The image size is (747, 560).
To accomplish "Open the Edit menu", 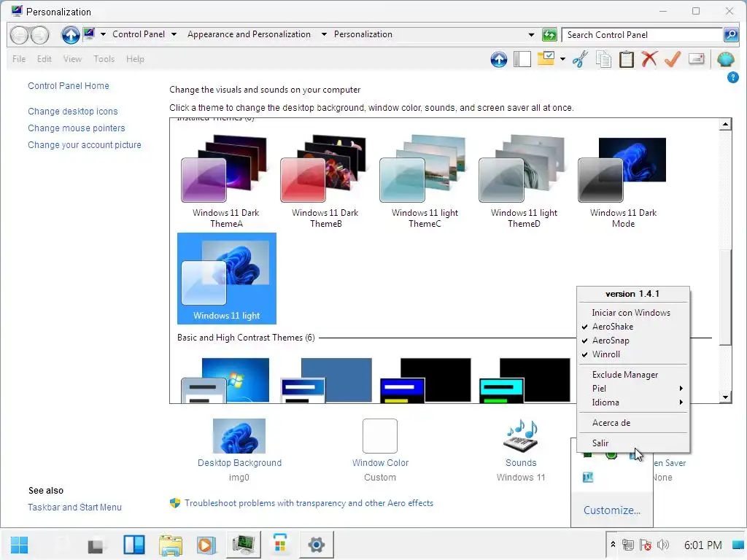I will coord(44,59).
